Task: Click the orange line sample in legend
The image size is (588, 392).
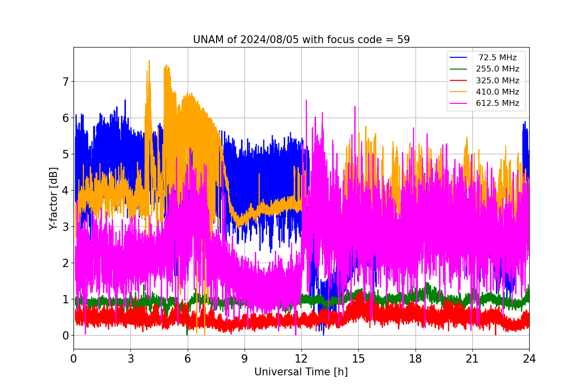Action: point(459,92)
